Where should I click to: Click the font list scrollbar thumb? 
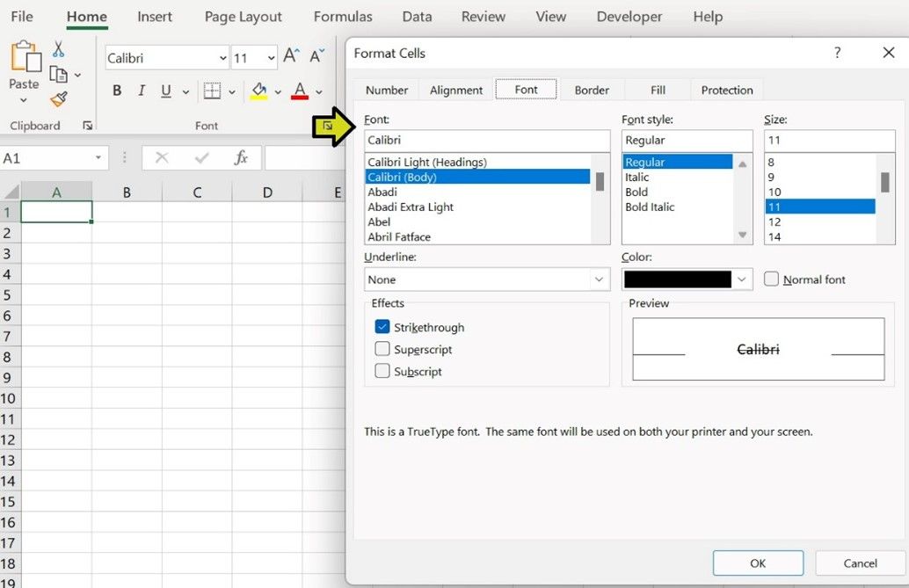600,182
